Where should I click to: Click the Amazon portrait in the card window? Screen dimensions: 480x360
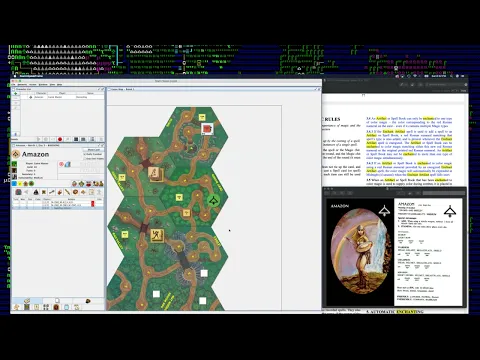coord(359,252)
